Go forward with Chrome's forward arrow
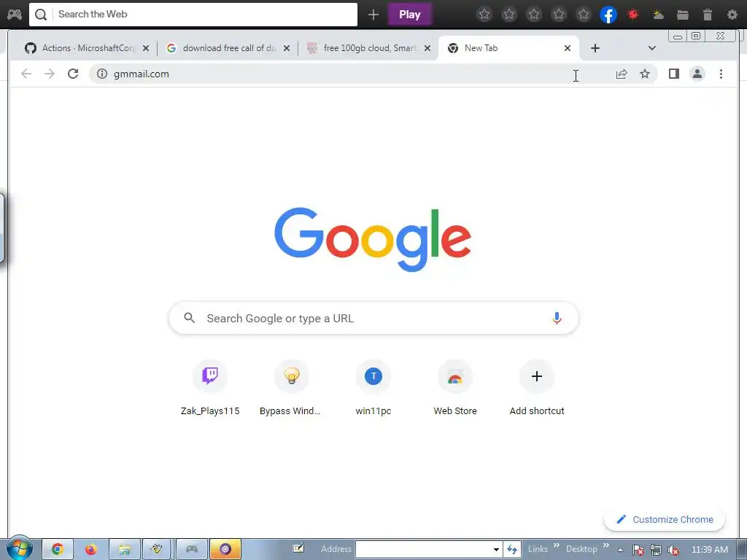The height and width of the screenshot is (560, 747). [50, 74]
